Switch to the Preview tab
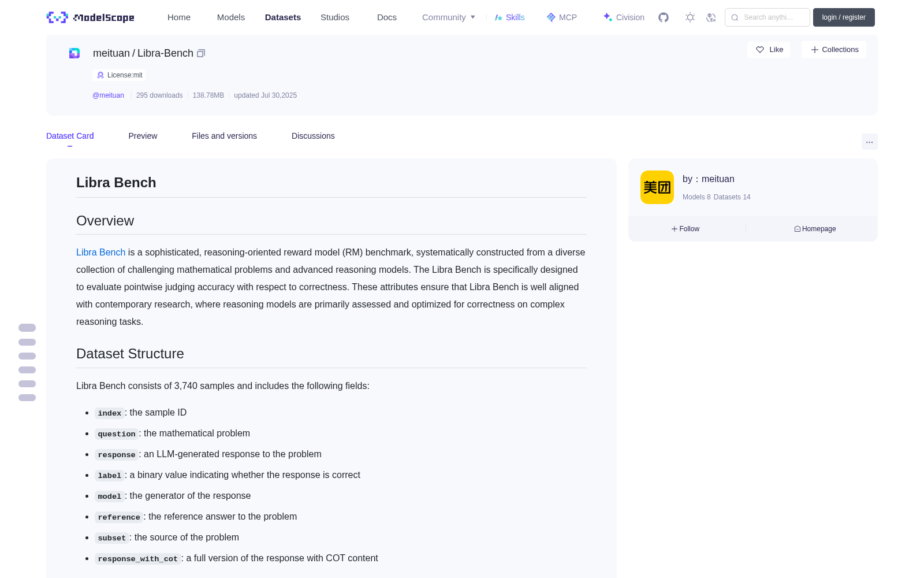 (x=143, y=136)
